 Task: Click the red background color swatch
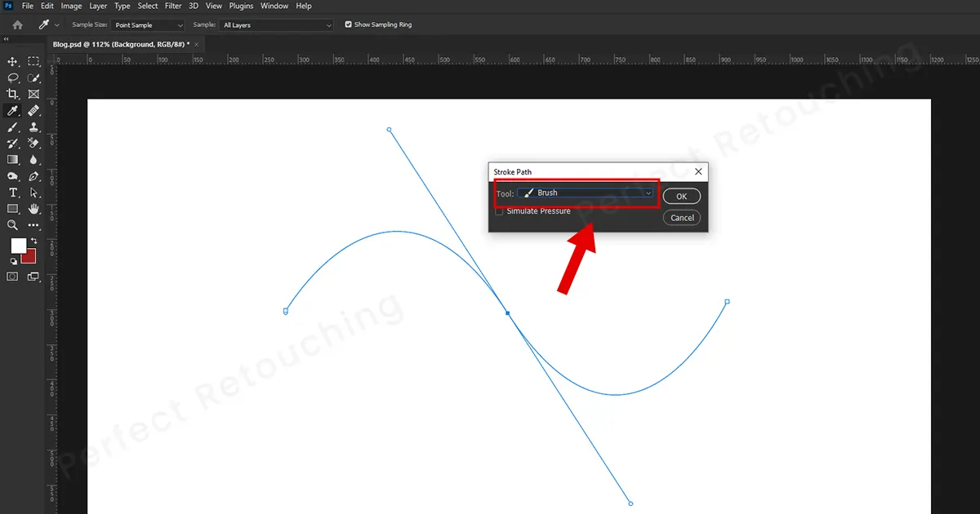pyautogui.click(x=29, y=256)
